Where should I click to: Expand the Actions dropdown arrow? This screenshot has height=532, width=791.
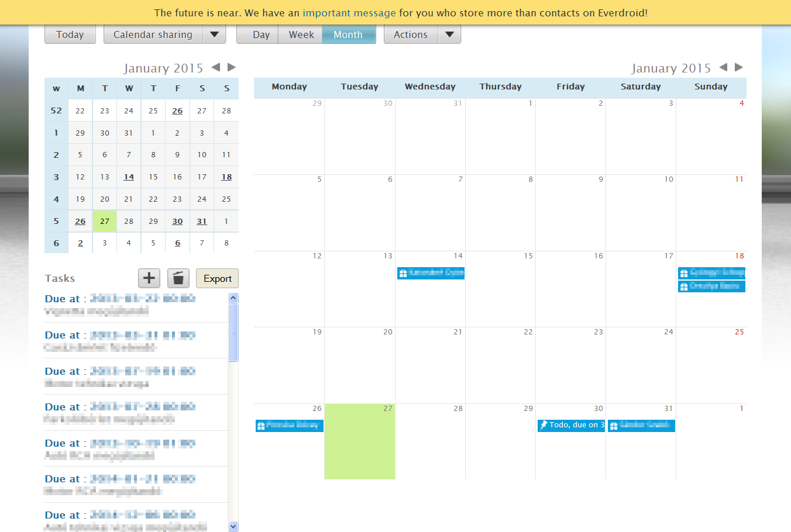point(449,34)
